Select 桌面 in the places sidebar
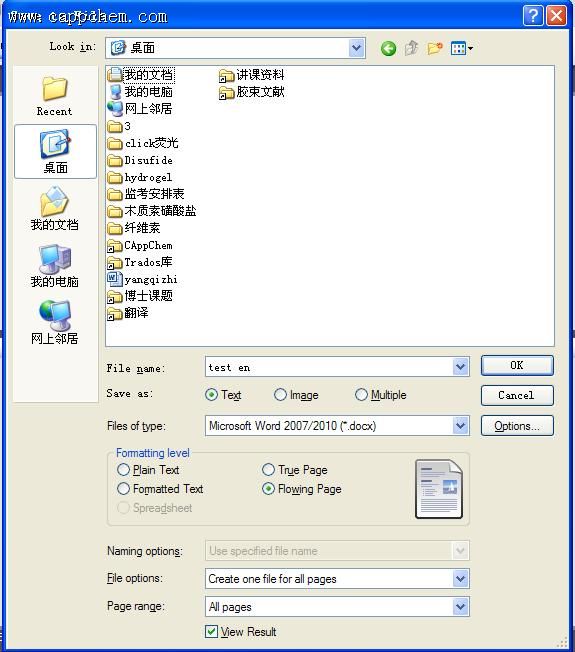575x652 pixels. [55, 151]
